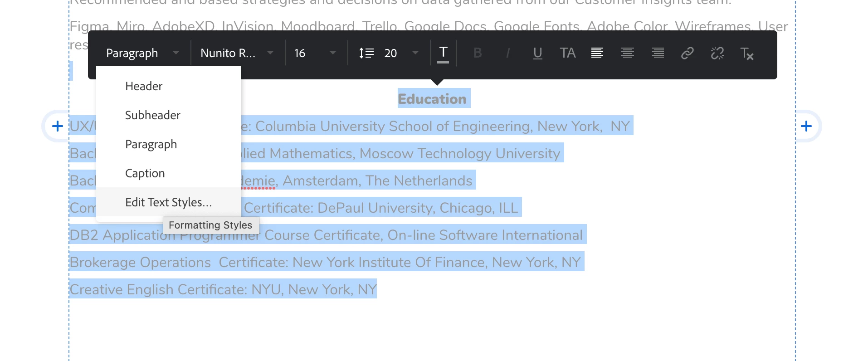Choose Header text style
This screenshot has height=361, width=868.
(x=169, y=86)
